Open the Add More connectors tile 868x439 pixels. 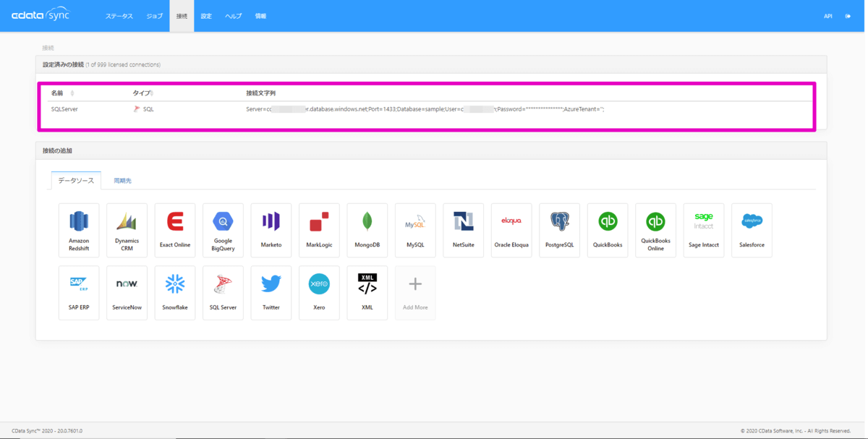coord(415,293)
